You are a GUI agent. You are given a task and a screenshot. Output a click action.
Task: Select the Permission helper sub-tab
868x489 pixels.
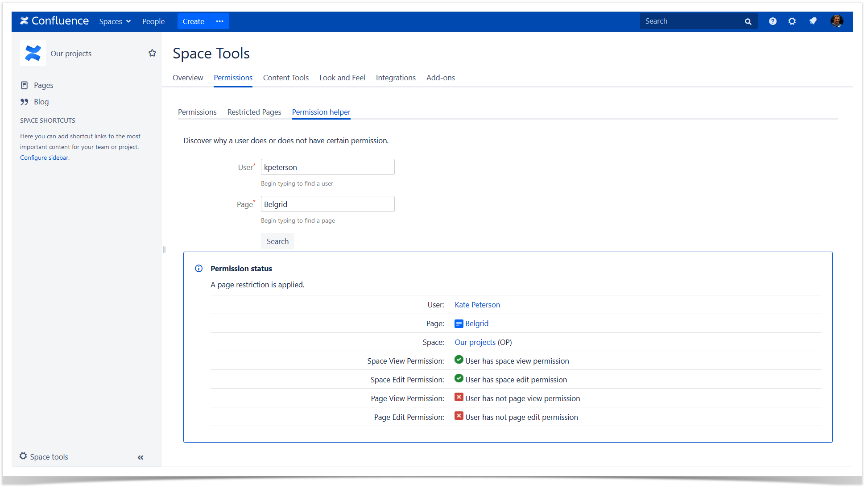coord(321,112)
